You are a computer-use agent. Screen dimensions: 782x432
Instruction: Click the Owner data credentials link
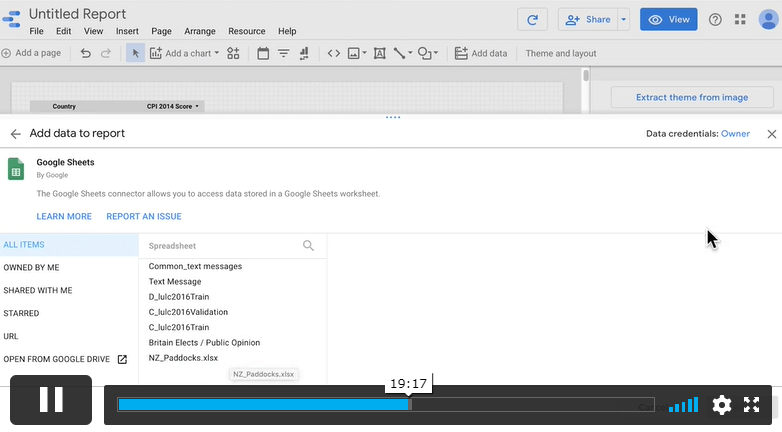point(735,134)
